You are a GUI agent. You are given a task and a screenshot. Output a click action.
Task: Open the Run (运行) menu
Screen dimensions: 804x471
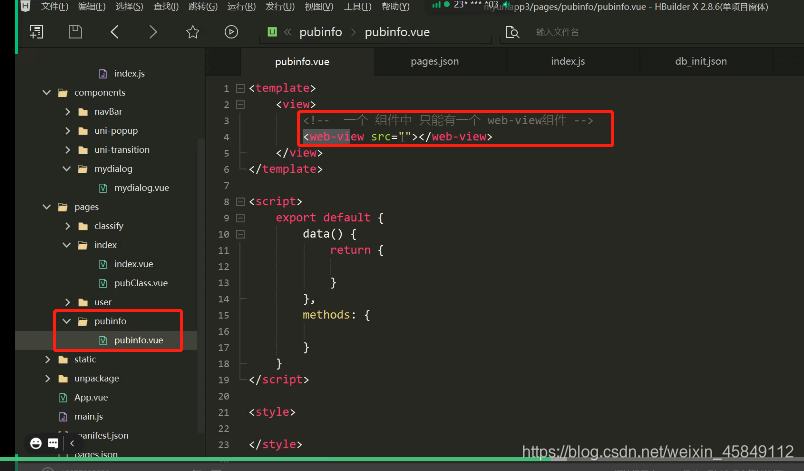[x=242, y=6]
